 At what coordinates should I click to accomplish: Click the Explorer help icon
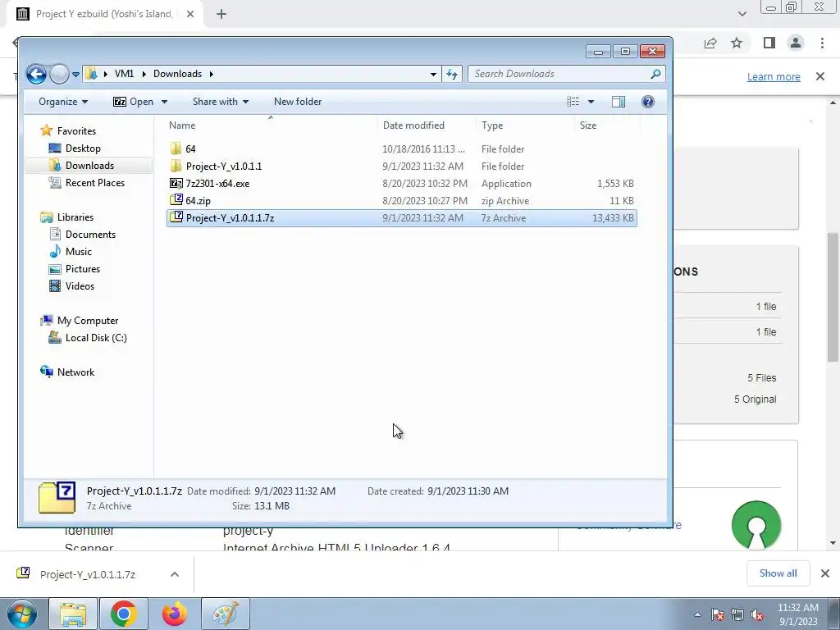coord(648,102)
